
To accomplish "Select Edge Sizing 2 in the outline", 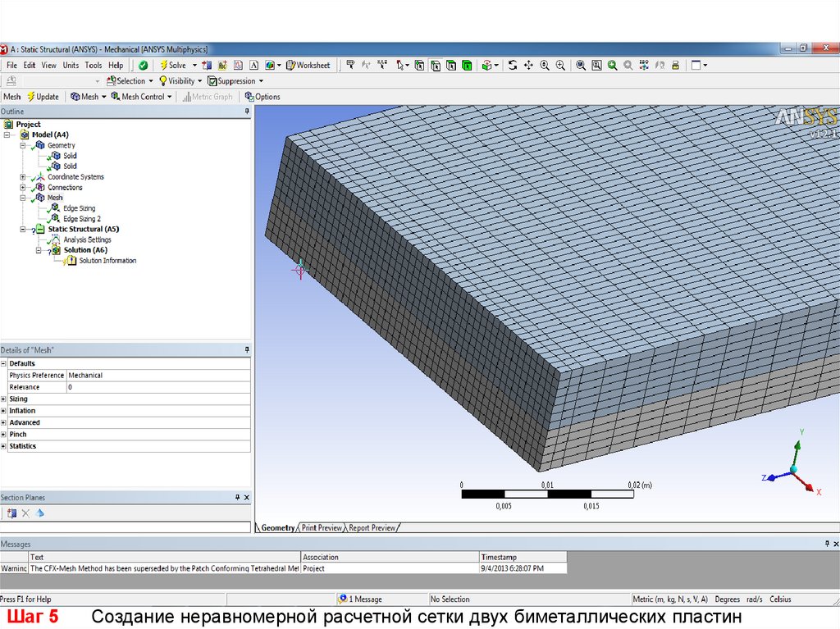I will (82, 219).
